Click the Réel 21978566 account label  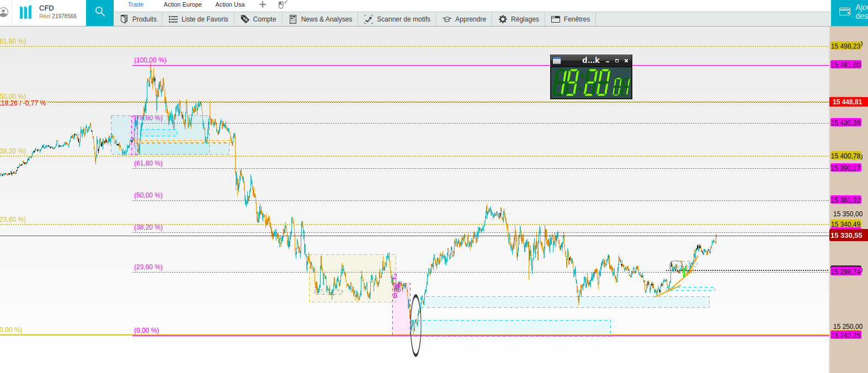pos(58,17)
